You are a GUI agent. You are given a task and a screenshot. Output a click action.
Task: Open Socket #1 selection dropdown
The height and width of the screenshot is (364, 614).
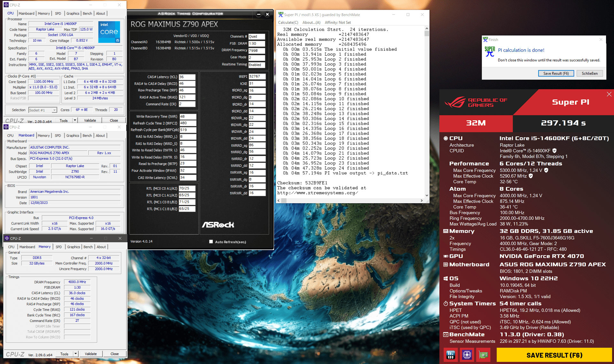[43, 110]
